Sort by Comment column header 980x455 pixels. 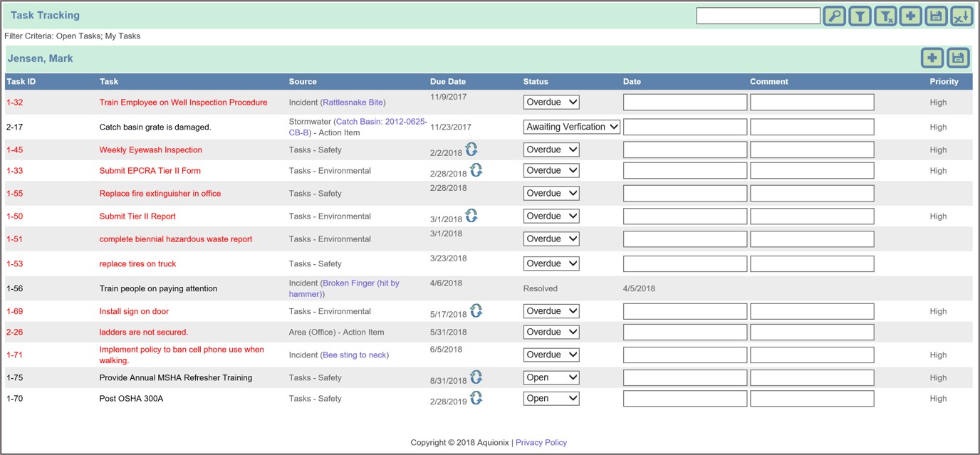(x=768, y=82)
